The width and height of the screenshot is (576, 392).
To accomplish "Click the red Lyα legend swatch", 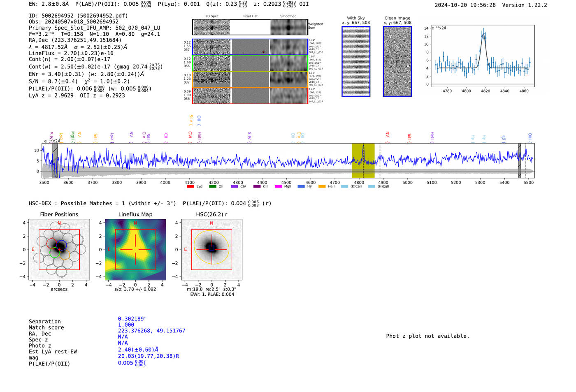I will [x=190, y=187].
